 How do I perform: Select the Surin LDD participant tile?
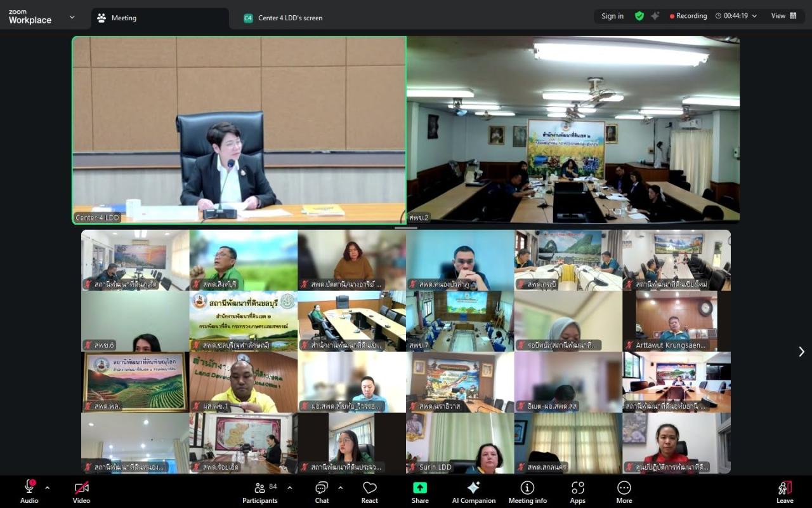pyautogui.click(x=460, y=443)
